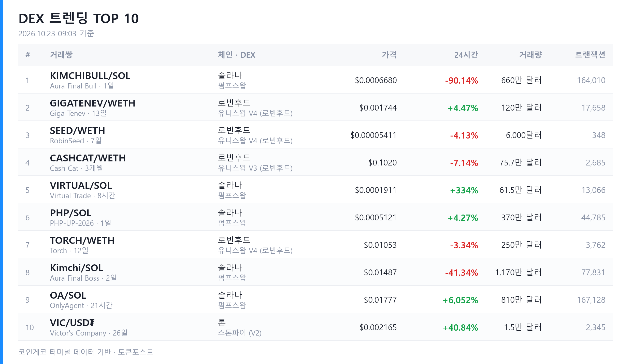Click the -90.14% change value
This screenshot has height=364, width=631.
462,80
